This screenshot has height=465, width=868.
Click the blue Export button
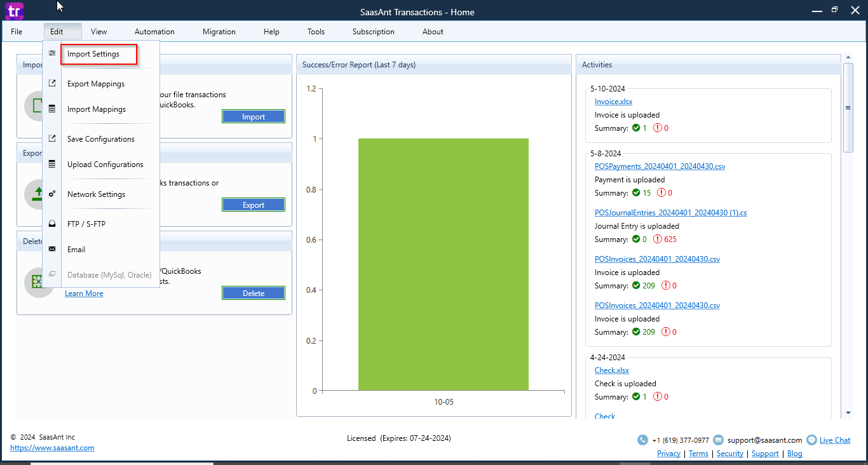point(254,205)
